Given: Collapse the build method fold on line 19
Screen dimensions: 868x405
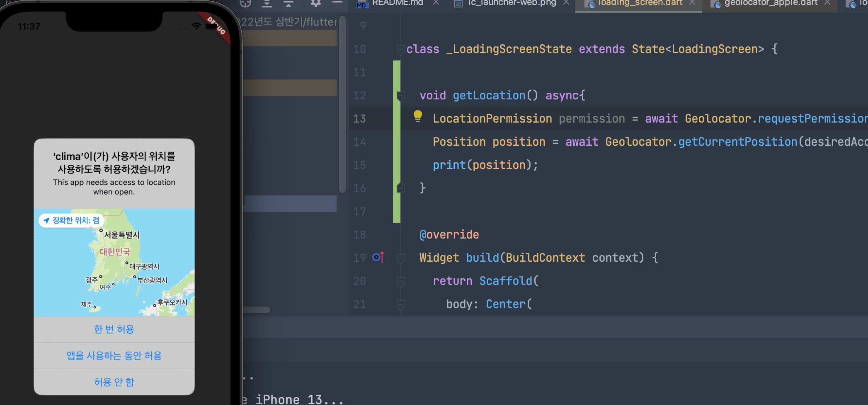Looking at the screenshot, I should (400, 258).
